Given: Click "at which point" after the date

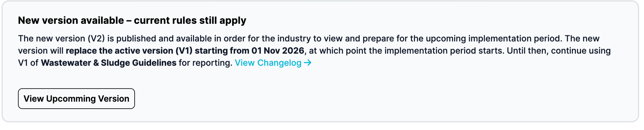Looking at the screenshot, I should point(338,51).
